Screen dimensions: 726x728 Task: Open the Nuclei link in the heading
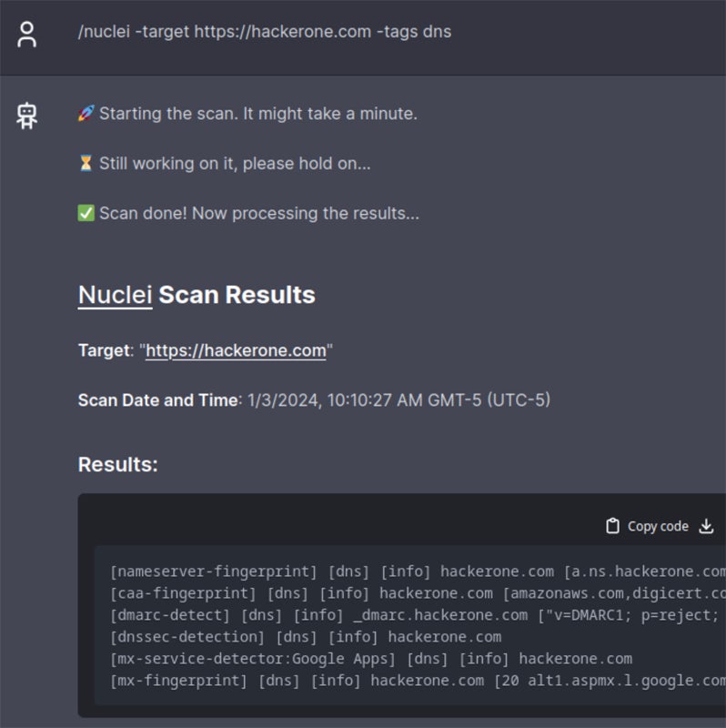coord(115,295)
